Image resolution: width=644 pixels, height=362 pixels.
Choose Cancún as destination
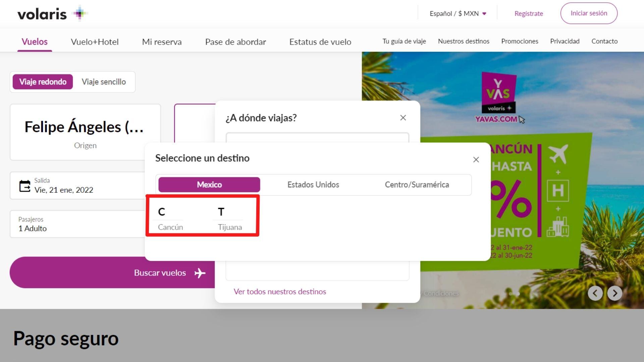point(170,227)
